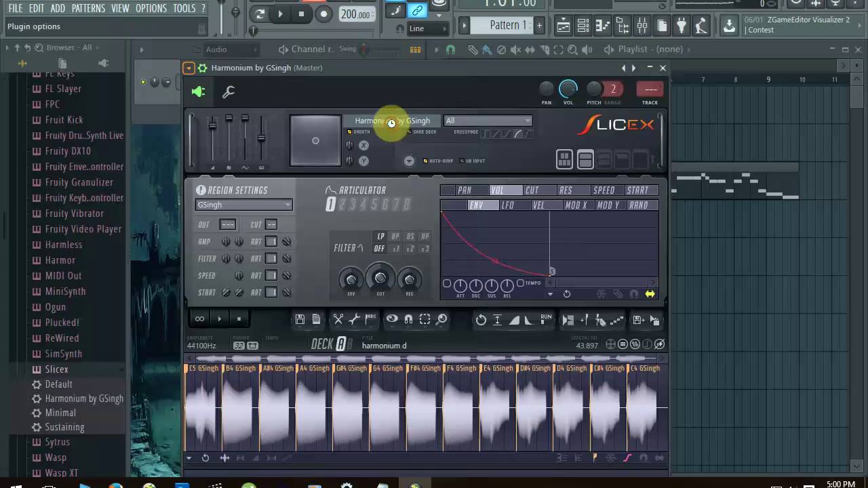Open the FL Studio mixer icon
The image size is (868, 488).
point(642,26)
